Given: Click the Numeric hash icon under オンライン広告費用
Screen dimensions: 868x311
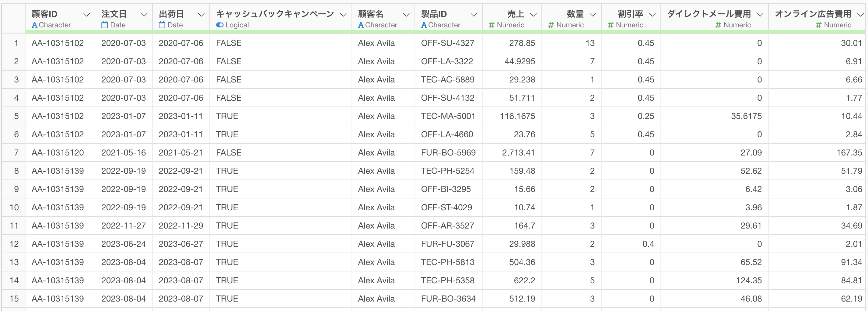Looking at the screenshot, I should pyautogui.click(x=818, y=25).
